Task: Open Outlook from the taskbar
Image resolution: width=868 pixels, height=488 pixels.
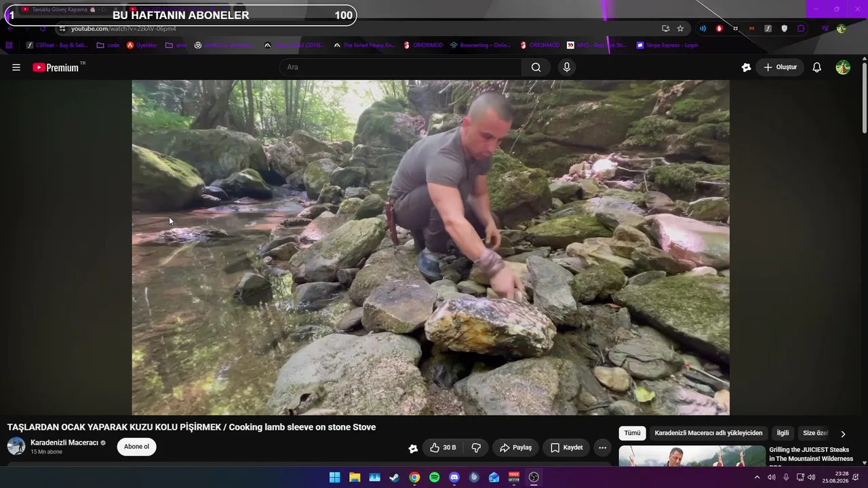Action: (494, 477)
